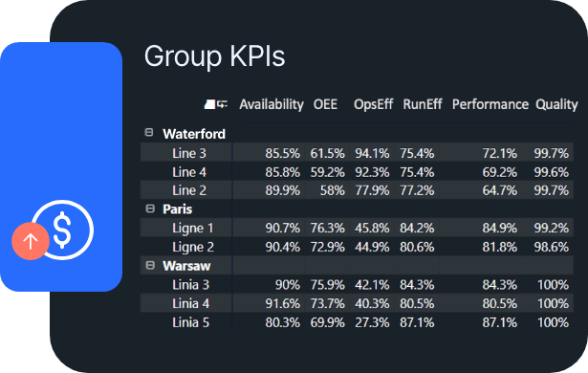
Task: Select the Performance column header
Action: click(490, 104)
